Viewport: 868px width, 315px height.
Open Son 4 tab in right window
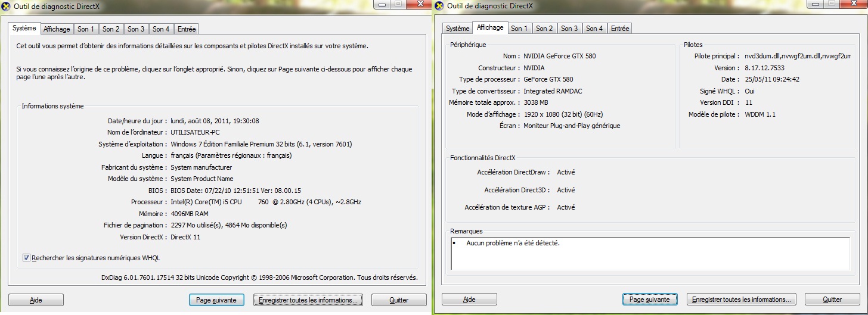(594, 29)
